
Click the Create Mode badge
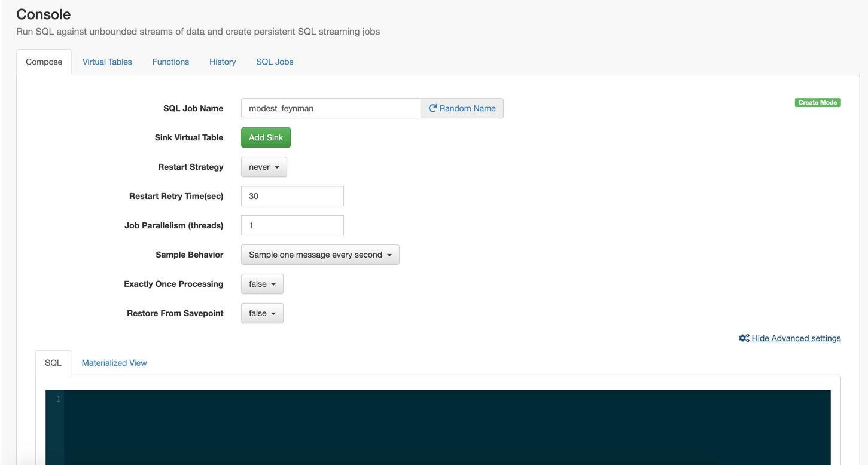[x=818, y=103]
